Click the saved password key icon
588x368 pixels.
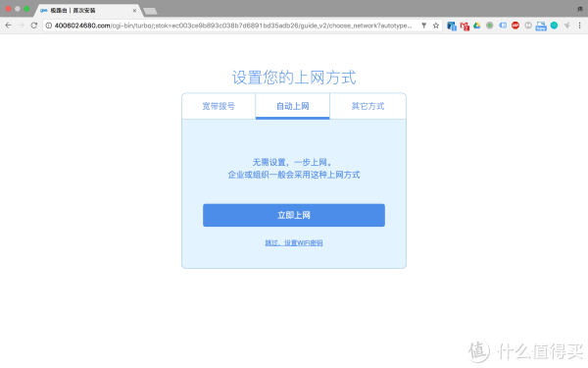coord(423,26)
